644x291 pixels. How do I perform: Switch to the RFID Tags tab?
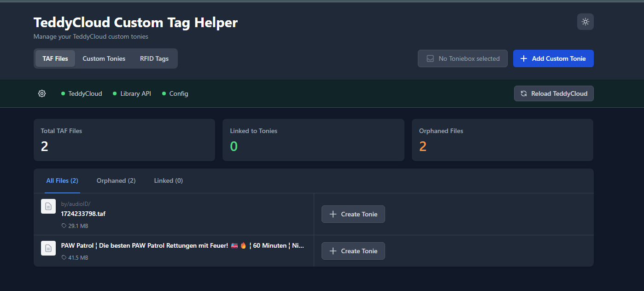tap(154, 58)
